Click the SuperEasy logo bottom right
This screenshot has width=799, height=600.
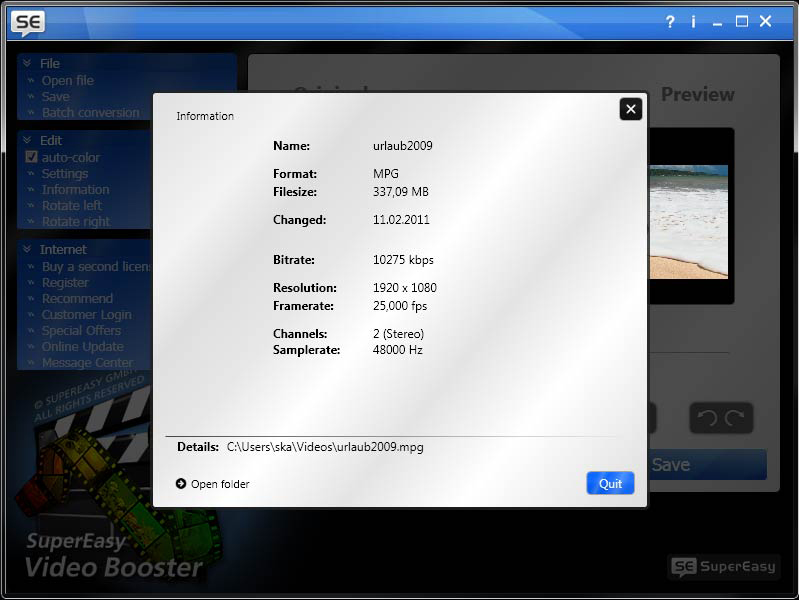point(722,567)
